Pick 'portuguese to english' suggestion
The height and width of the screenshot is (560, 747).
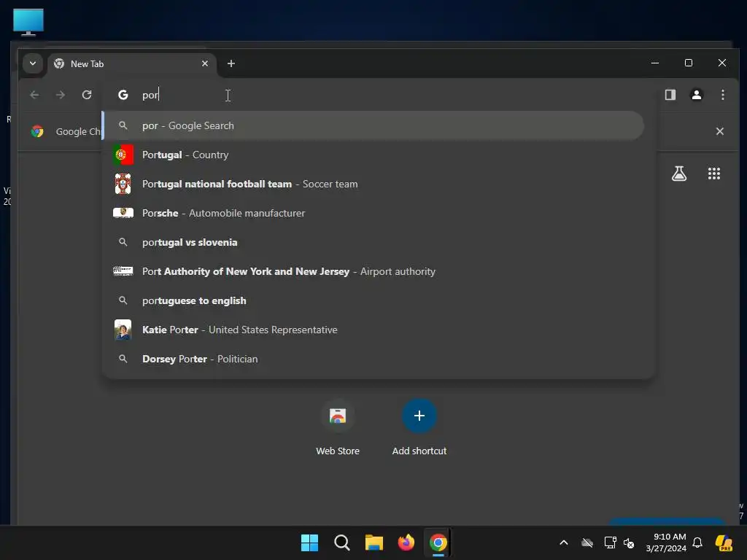tap(374, 300)
